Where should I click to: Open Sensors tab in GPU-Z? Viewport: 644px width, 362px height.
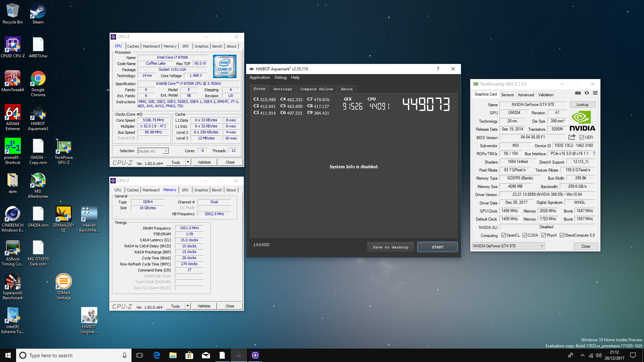pyautogui.click(x=507, y=95)
